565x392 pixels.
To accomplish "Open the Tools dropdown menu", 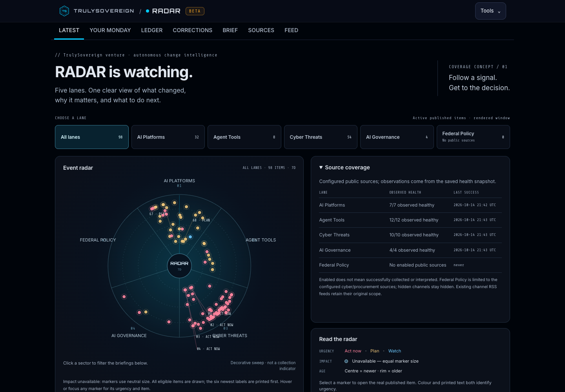I will [490, 11].
